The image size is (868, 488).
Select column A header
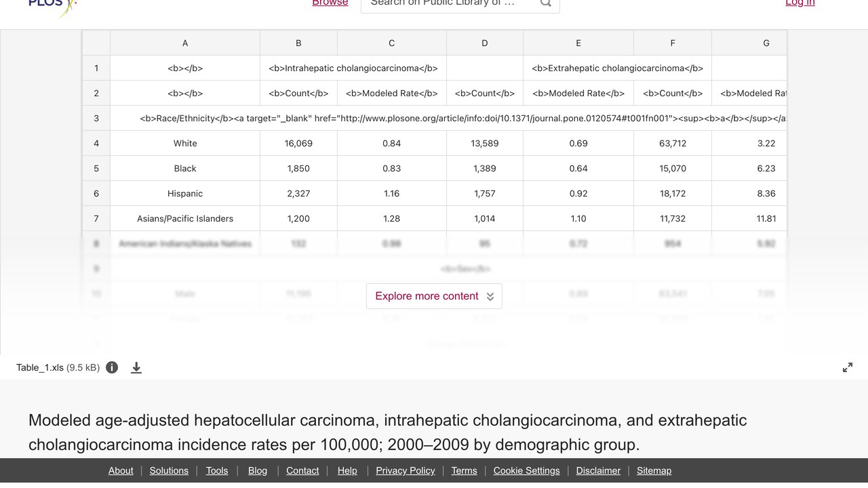click(185, 43)
